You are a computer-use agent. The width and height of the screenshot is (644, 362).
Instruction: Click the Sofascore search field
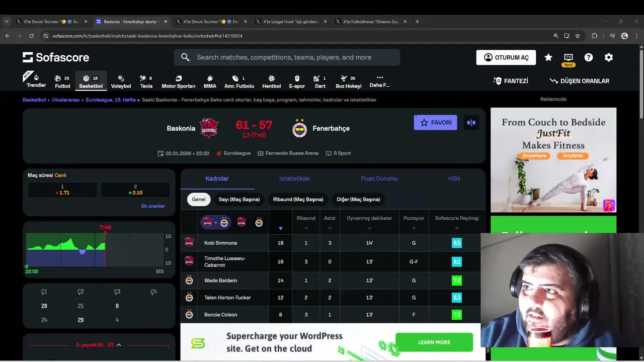[x=287, y=57]
